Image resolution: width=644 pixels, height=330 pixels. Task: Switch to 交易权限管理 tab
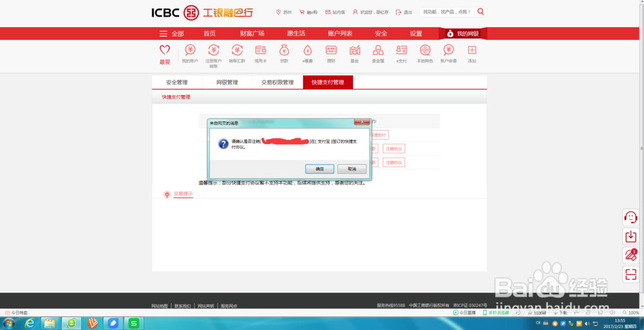pyautogui.click(x=278, y=82)
